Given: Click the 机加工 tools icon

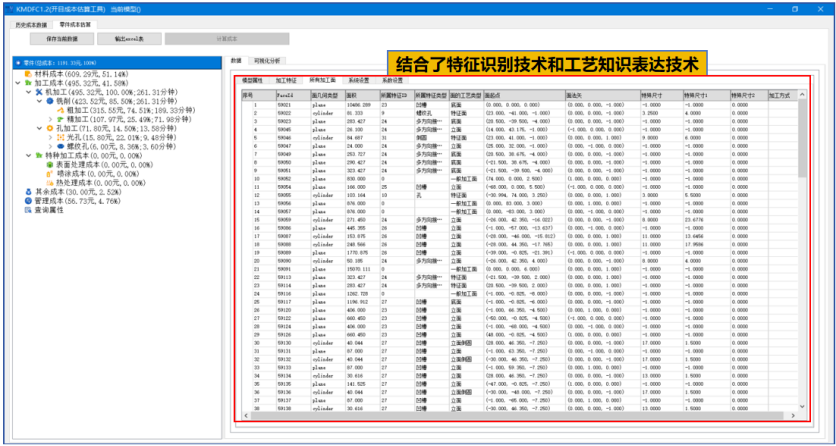Looking at the screenshot, I should pyautogui.click(x=37, y=91).
